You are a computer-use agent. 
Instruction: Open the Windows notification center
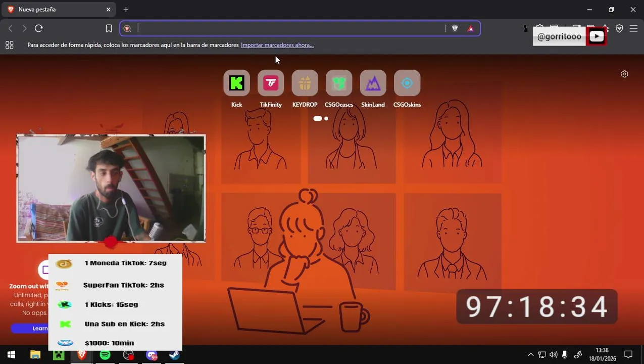628,355
